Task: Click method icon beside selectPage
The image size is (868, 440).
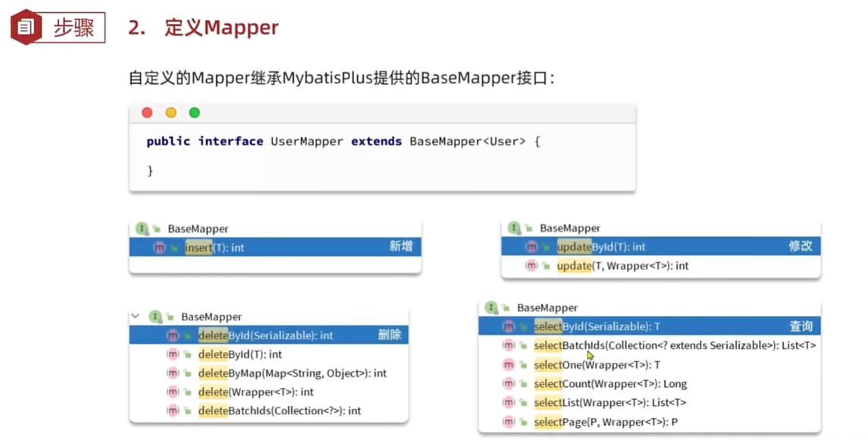Action: [508, 422]
